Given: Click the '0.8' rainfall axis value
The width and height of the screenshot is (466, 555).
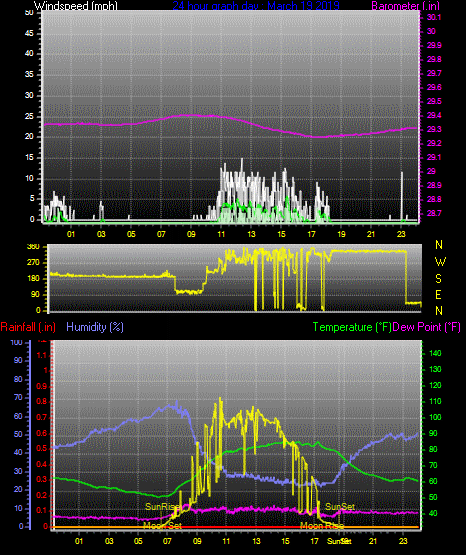Looking at the screenshot, I should click(x=41, y=402).
